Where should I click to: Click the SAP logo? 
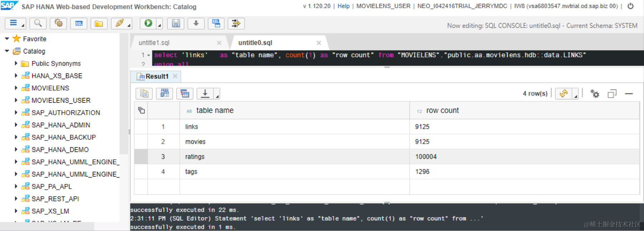[9, 5]
